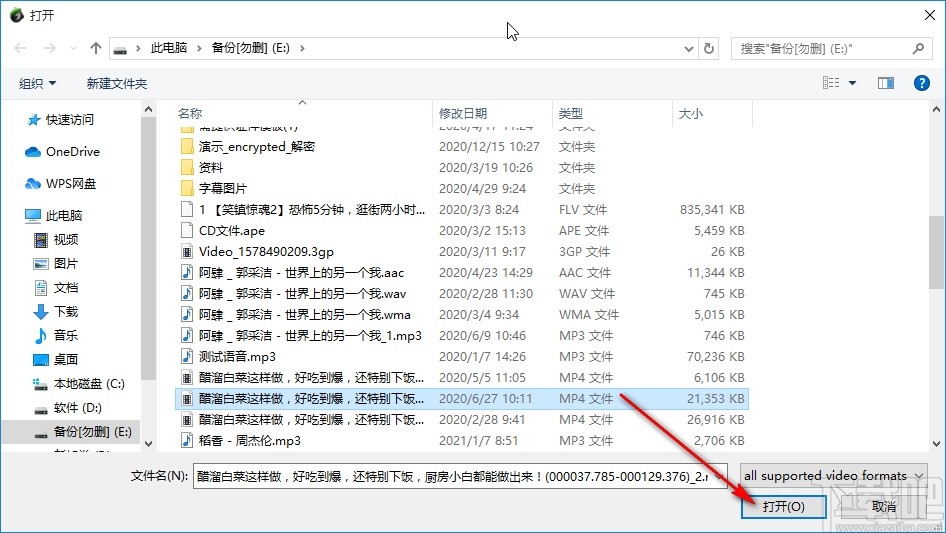
Task: Select OneDrive in navigation pane
Action: point(62,152)
